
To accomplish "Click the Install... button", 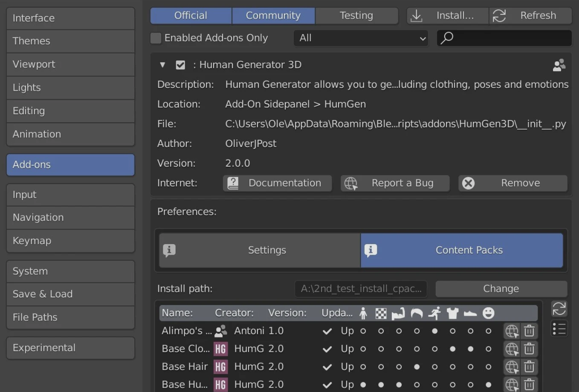I will [448, 16].
